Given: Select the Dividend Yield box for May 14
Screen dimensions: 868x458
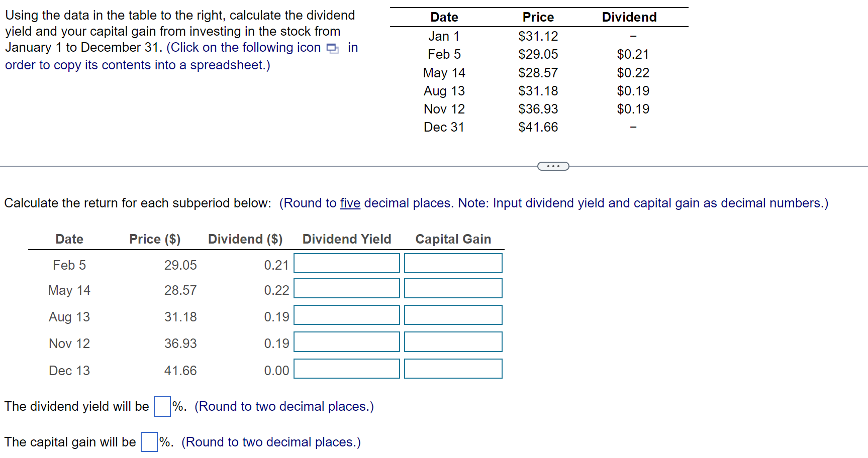Looking at the screenshot, I should coord(346,289).
